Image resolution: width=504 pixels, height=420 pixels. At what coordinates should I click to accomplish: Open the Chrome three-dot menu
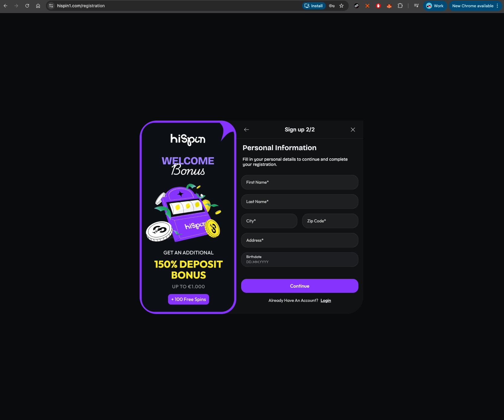point(497,6)
